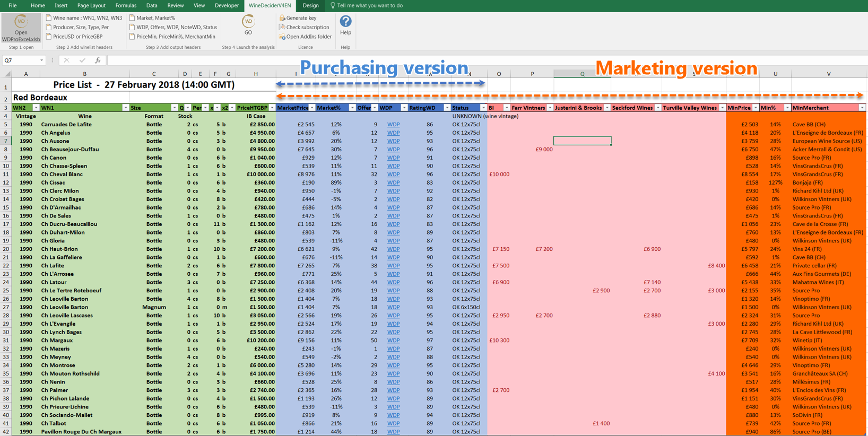Click inside the Name Box showing Q7
This screenshot has height=436, width=868.
coord(20,60)
